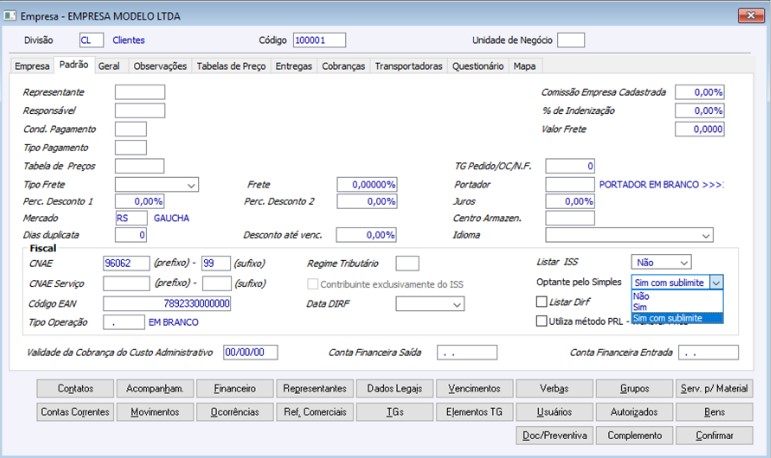Switch to the Mapa tab
Image resolution: width=771 pixels, height=458 pixels.
point(525,66)
